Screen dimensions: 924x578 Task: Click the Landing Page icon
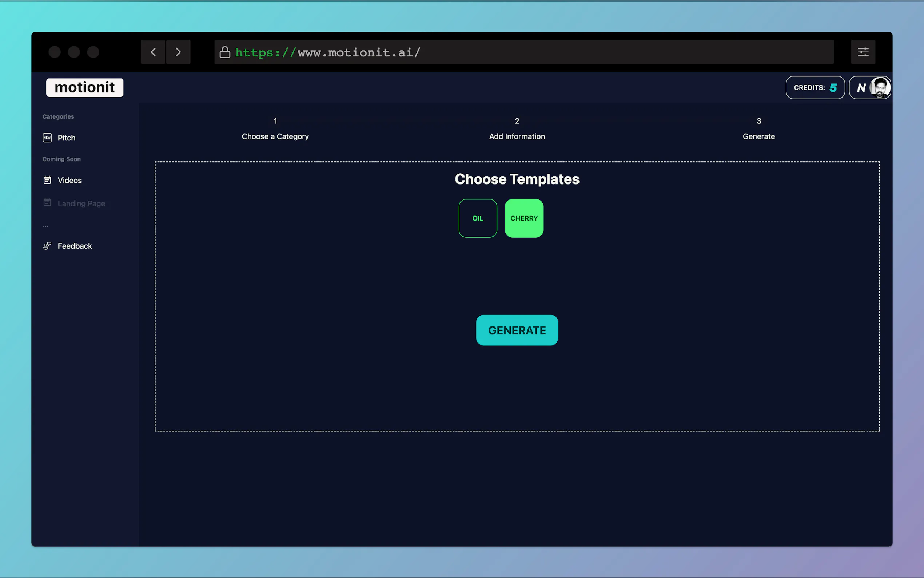click(47, 203)
